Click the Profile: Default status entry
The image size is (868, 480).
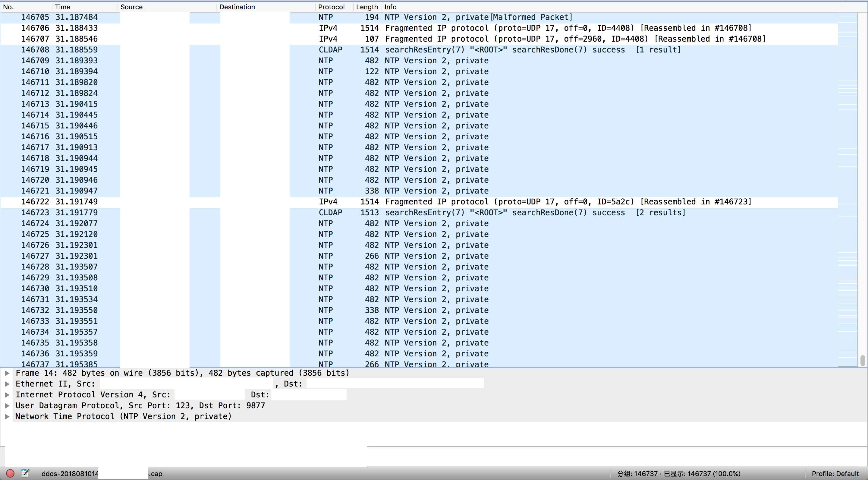click(835, 474)
